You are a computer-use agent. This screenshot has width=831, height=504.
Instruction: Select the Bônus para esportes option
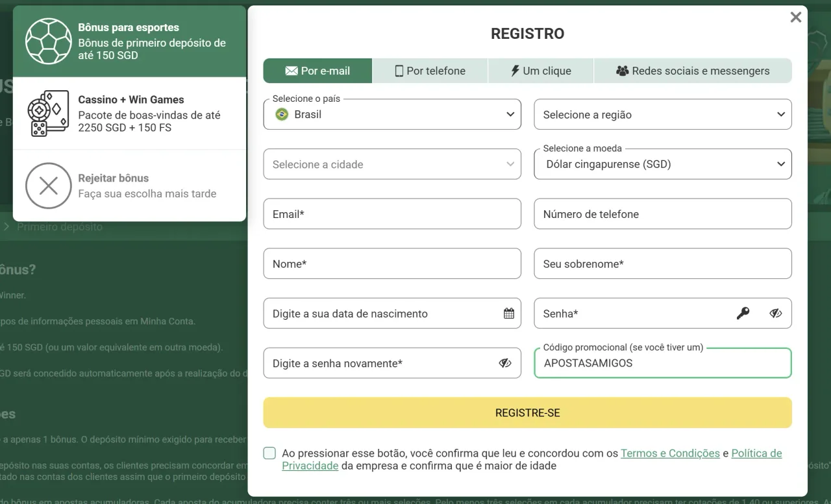129,42
